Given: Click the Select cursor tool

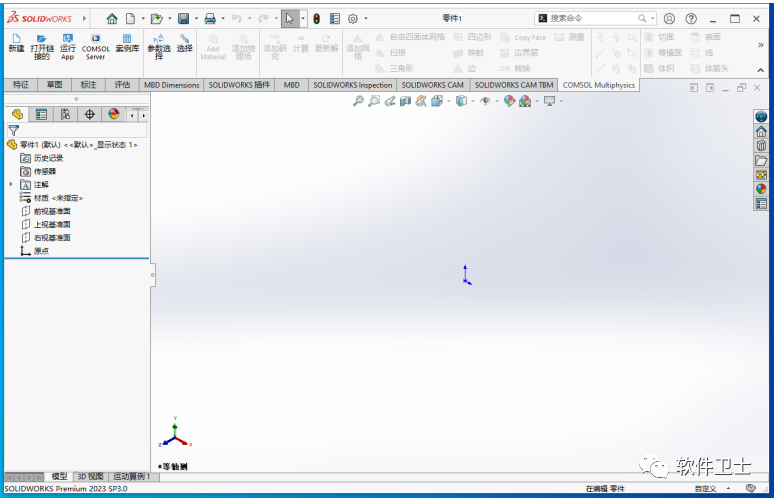Looking at the screenshot, I should point(290,19).
